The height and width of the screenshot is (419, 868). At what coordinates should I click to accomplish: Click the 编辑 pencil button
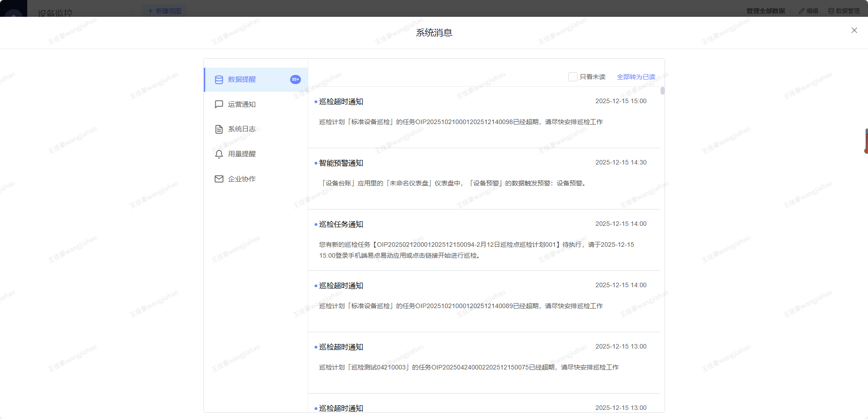(809, 11)
